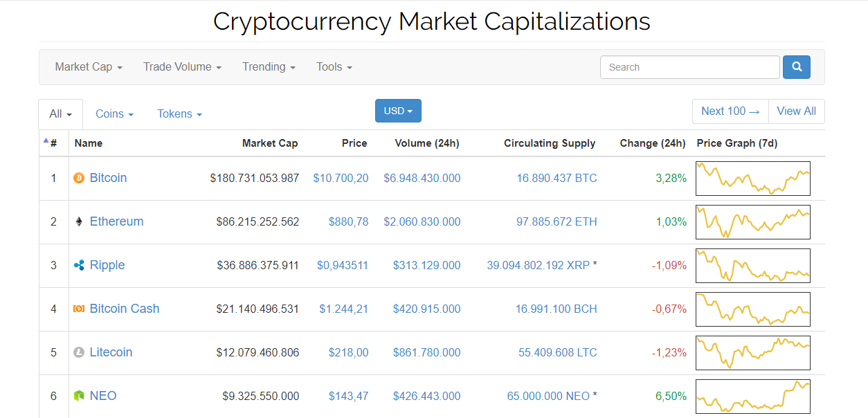
Task: Click the View All button
Action: click(796, 111)
